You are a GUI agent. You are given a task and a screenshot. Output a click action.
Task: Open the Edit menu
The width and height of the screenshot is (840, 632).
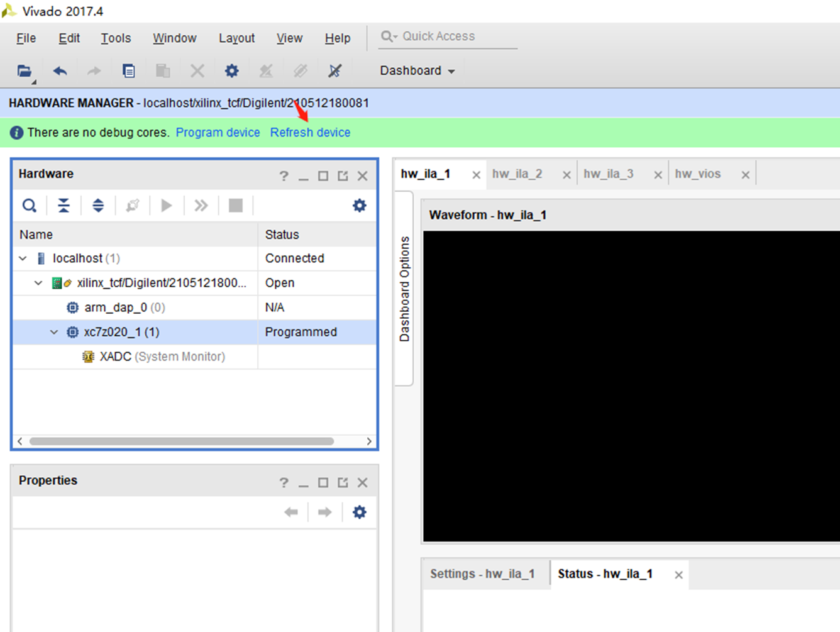point(69,38)
